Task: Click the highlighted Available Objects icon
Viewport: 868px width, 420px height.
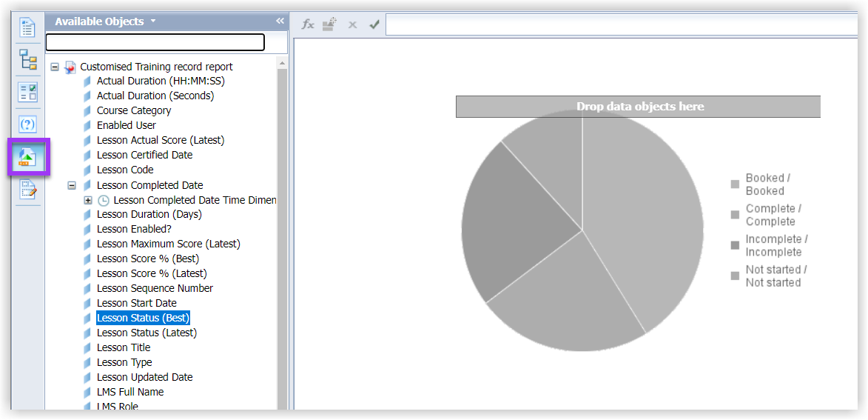Action: [28, 157]
